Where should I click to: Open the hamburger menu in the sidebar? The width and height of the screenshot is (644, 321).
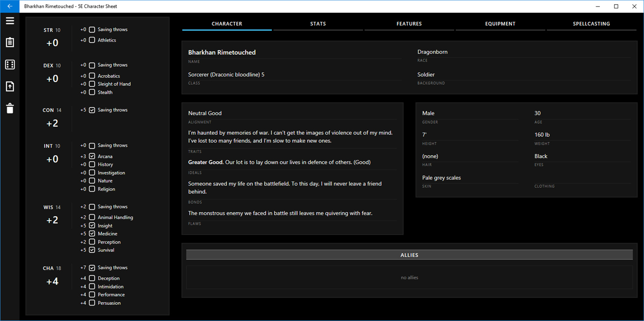point(10,21)
